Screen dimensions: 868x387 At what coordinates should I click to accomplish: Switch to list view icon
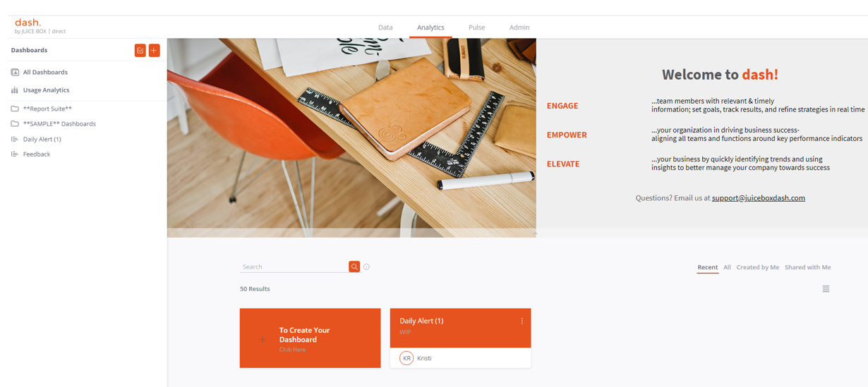[826, 289]
